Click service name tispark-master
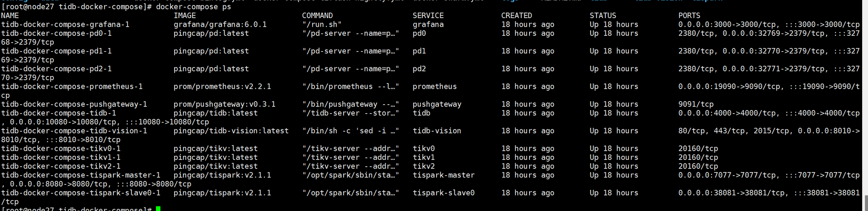 444,175
